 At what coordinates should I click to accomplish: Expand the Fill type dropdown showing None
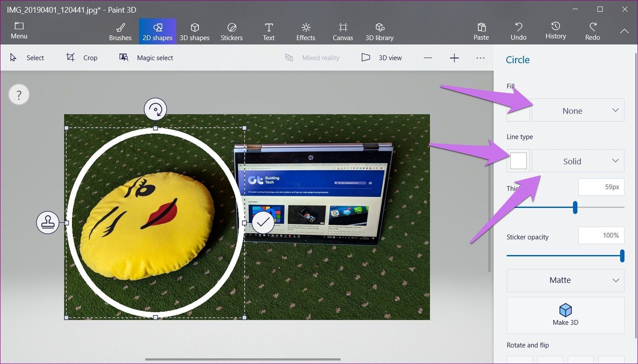[x=578, y=110]
